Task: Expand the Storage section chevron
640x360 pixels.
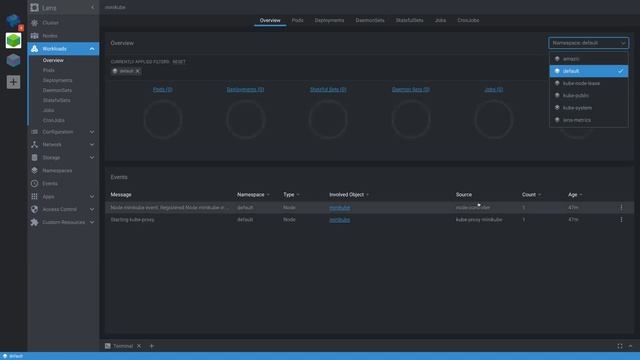Action: coord(92,158)
